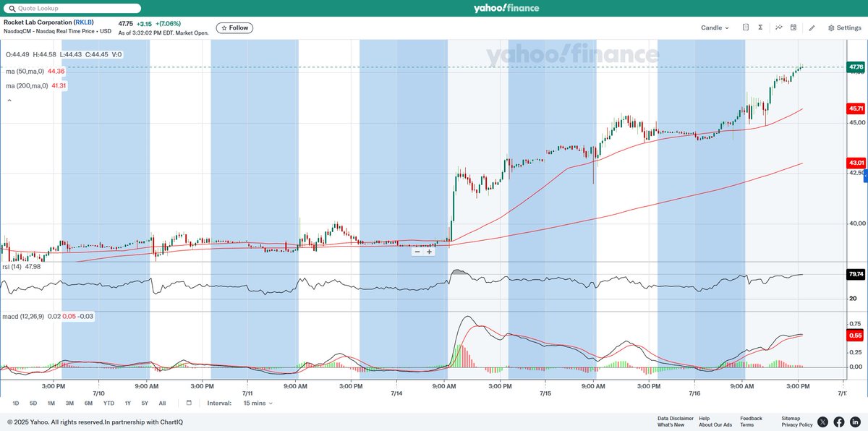
Task: Open the chart events calendar icon
Action: [793, 27]
